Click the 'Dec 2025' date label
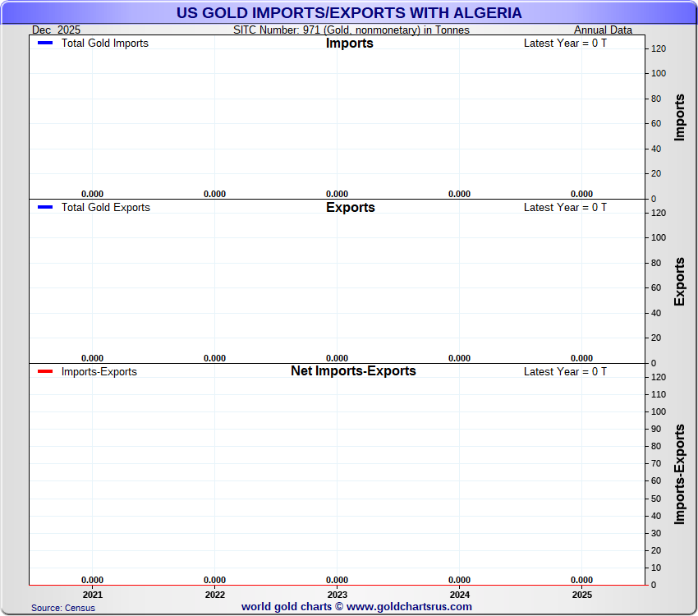The height and width of the screenshot is (616, 698). coord(56,30)
